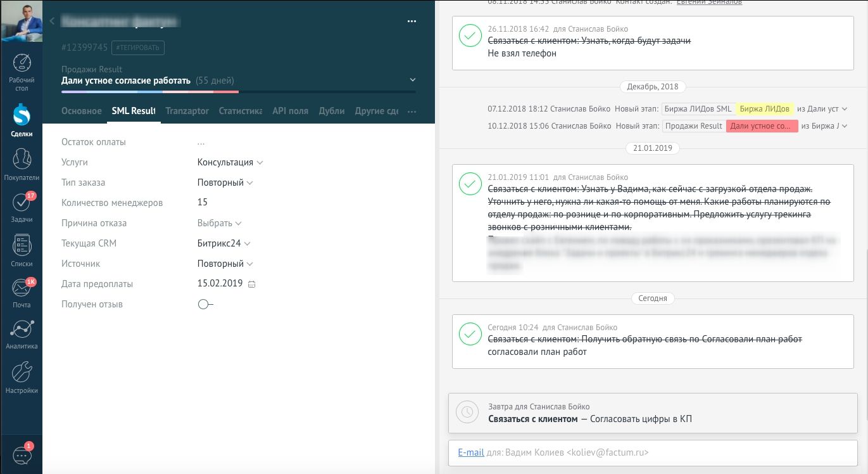Click согласовали план работ result text

click(537, 352)
